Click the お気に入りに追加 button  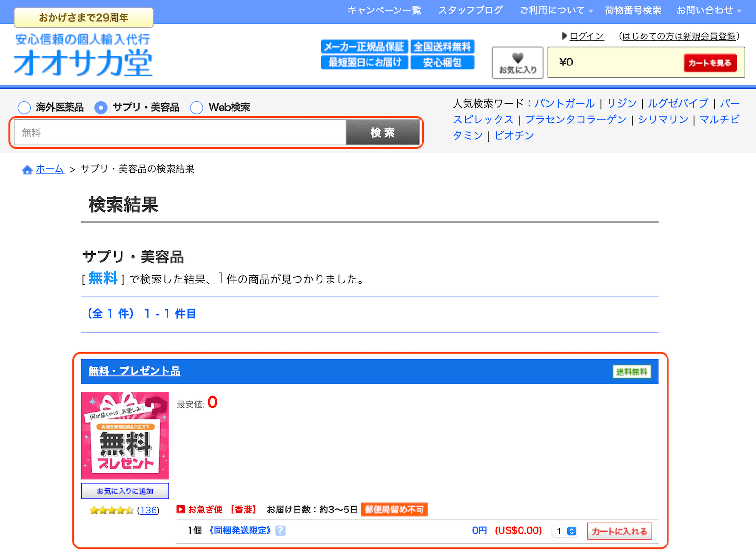[125, 491]
